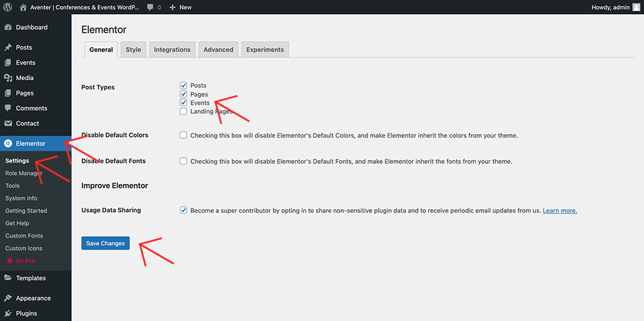Click the Media library icon
Image resolution: width=644 pixels, height=321 pixels.
pos(8,78)
